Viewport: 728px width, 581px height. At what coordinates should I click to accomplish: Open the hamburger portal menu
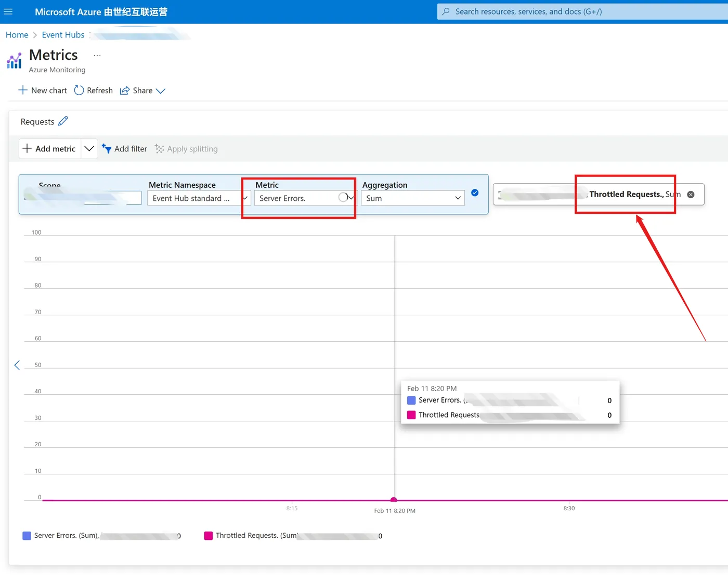[8, 11]
